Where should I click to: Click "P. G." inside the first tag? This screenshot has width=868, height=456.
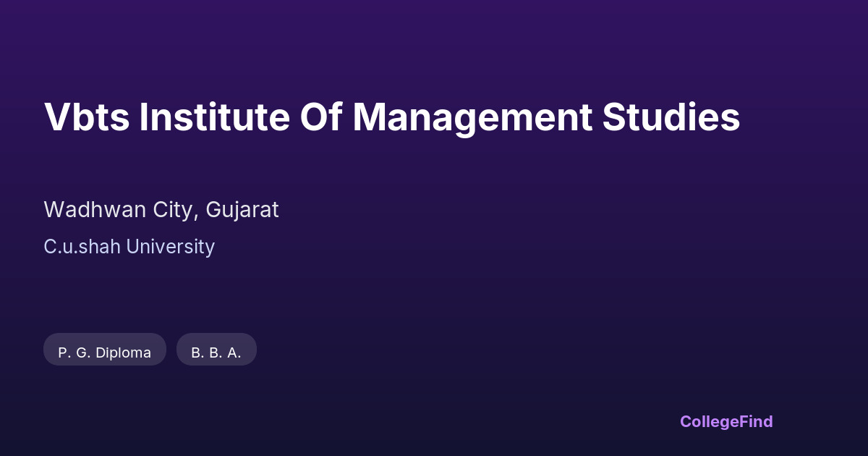tap(74, 352)
